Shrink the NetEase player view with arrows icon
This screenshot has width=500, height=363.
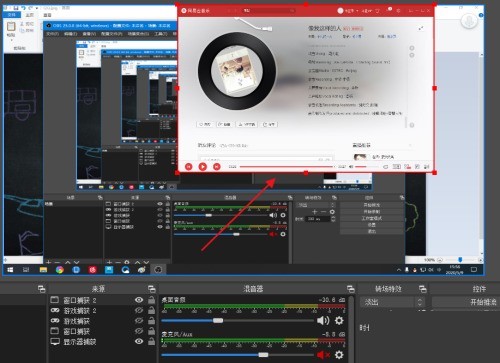coord(421,29)
